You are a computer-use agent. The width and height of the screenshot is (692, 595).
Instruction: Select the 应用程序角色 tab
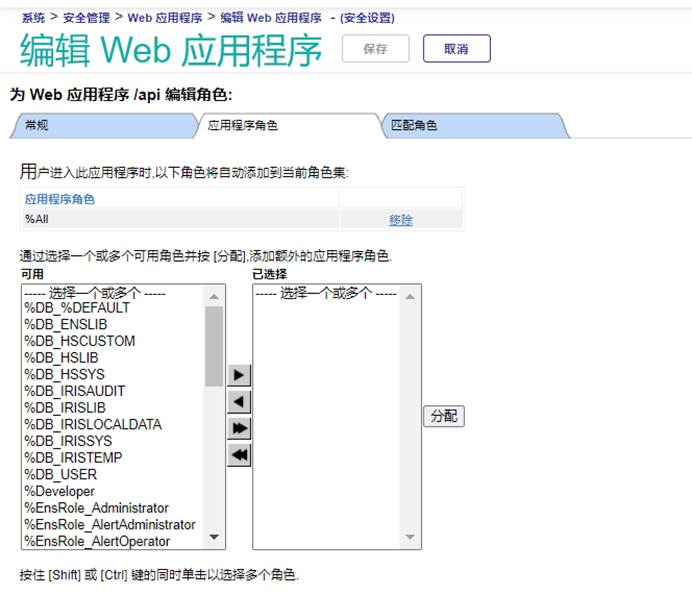tap(289, 126)
